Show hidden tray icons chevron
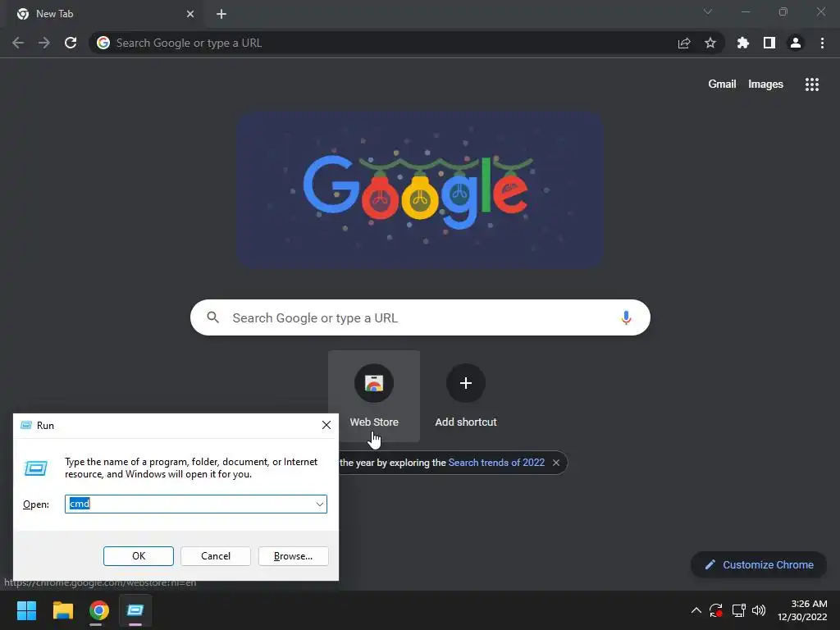The image size is (840, 630). pyautogui.click(x=696, y=610)
